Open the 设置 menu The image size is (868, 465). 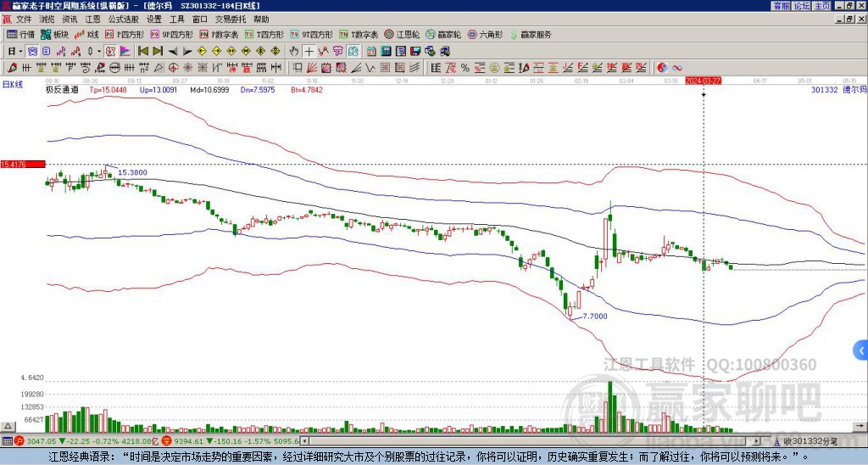pyautogui.click(x=154, y=20)
